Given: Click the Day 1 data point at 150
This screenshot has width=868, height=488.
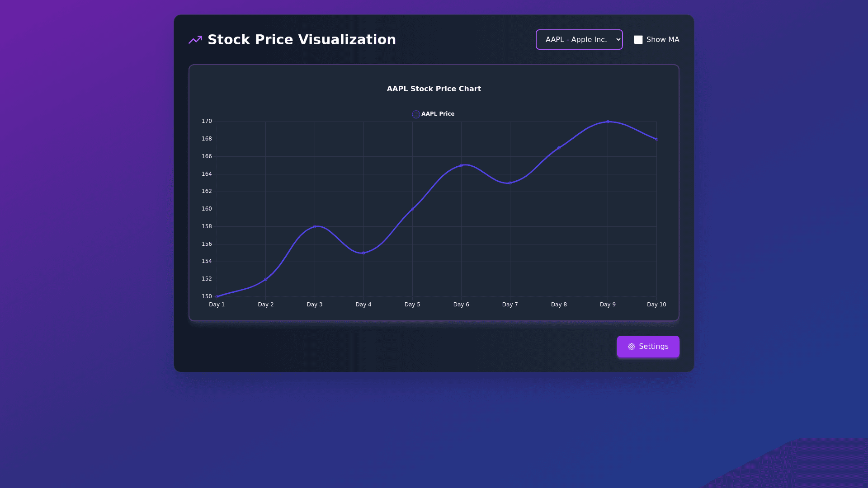Looking at the screenshot, I should (217, 296).
